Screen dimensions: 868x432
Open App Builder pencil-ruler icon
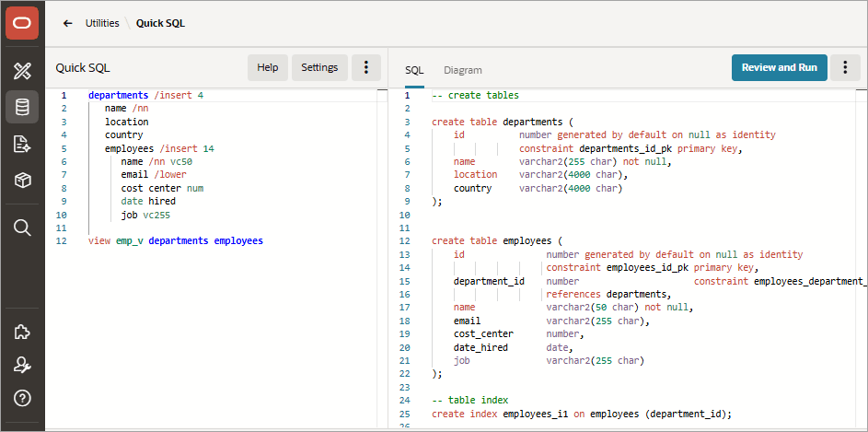pyautogui.click(x=22, y=71)
